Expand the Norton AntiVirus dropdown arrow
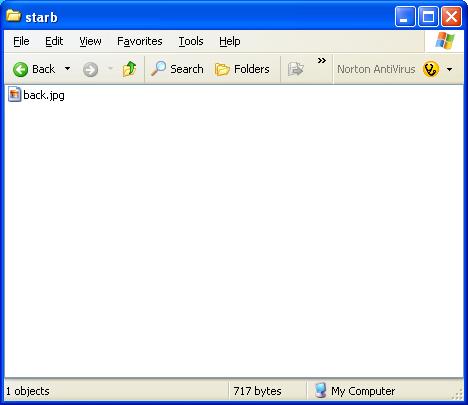468x405 pixels. 449,69
